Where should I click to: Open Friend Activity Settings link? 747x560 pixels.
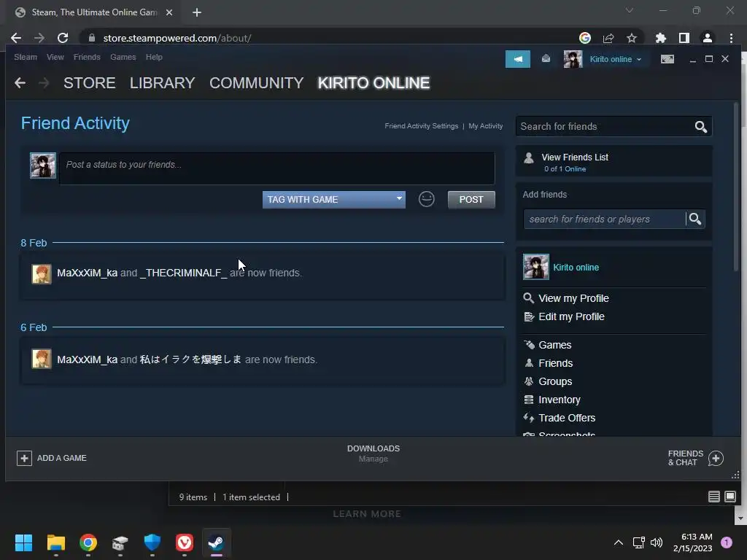point(421,126)
